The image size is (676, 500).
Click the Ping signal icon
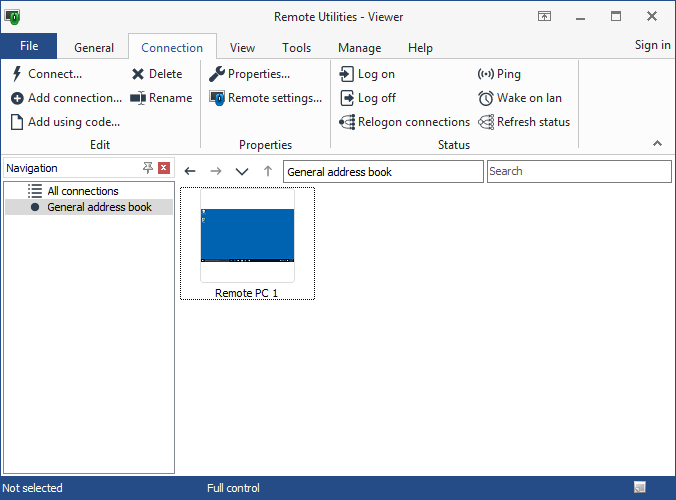485,74
